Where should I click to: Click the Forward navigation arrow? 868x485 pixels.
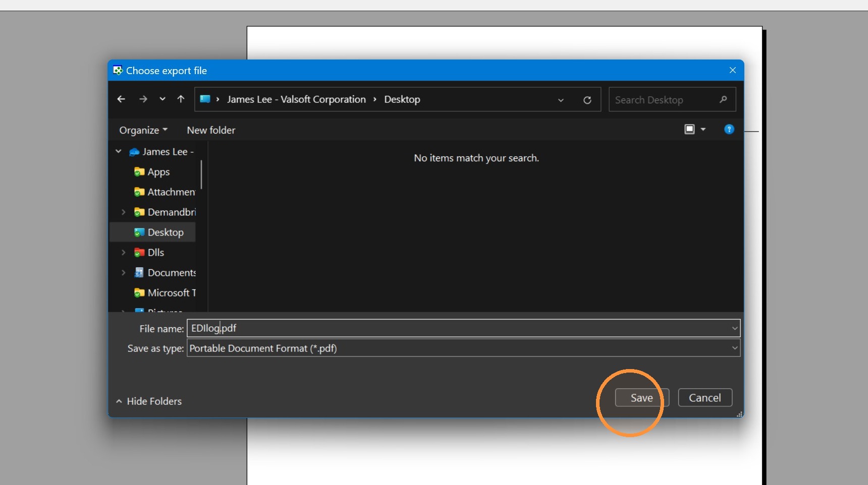tap(143, 99)
